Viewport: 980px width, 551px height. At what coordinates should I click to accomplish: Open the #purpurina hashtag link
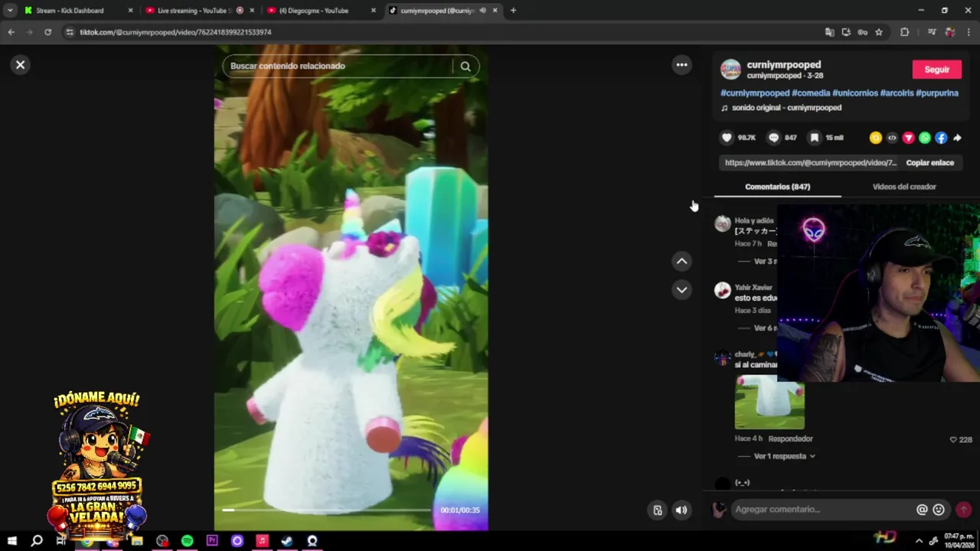(937, 93)
